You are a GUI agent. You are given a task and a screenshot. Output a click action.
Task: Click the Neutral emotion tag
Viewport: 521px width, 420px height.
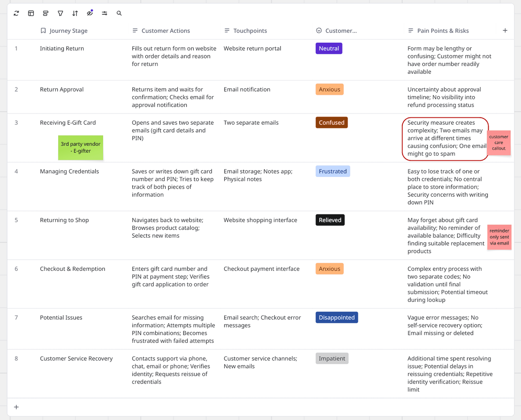[329, 48]
